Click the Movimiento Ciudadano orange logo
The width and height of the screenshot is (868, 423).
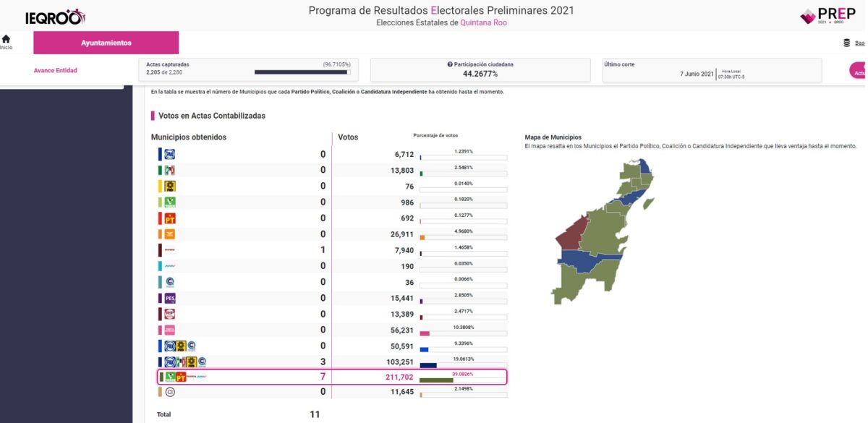(x=170, y=234)
